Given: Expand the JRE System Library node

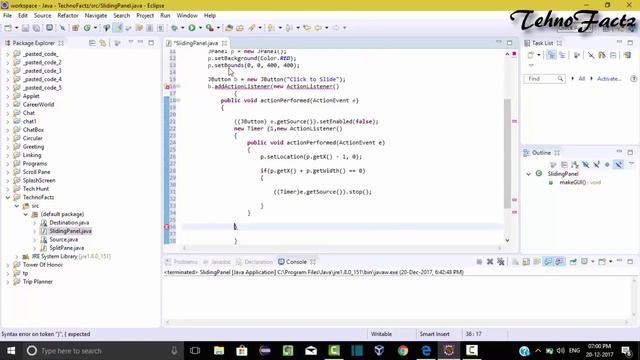Looking at the screenshot, I should (x=17, y=256).
